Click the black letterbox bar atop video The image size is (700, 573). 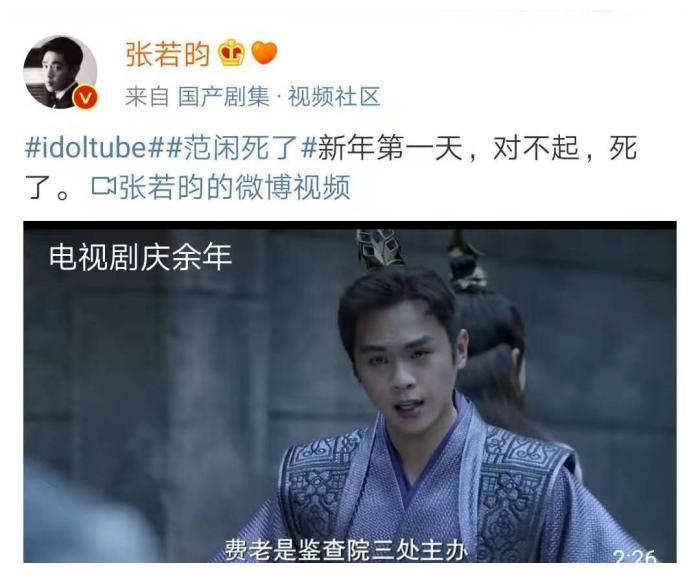pos(350,225)
